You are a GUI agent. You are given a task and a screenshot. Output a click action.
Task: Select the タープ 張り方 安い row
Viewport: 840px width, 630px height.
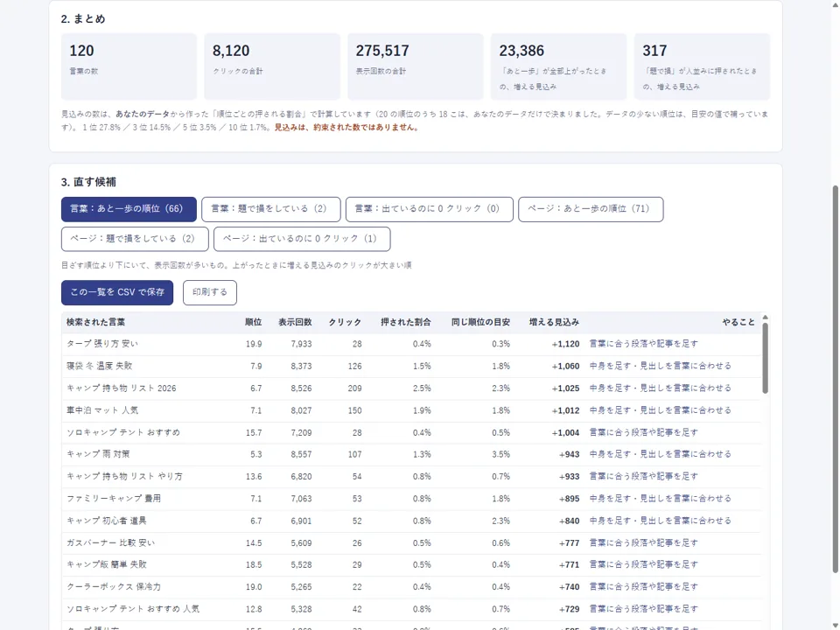(x=411, y=344)
